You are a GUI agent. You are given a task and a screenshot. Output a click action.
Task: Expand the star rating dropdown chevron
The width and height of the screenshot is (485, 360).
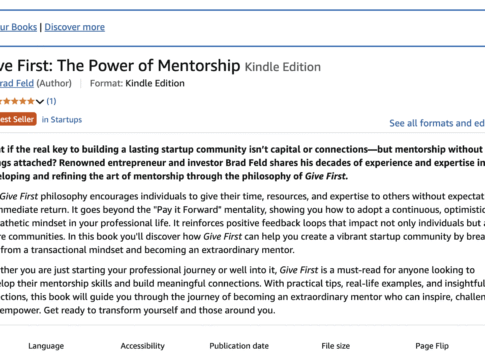coord(40,101)
